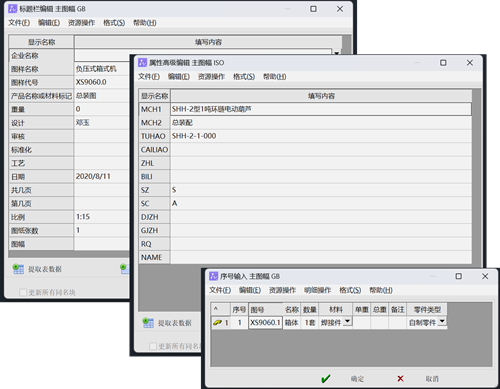
Task: Click 备注 column header
Action: [x=397, y=310]
